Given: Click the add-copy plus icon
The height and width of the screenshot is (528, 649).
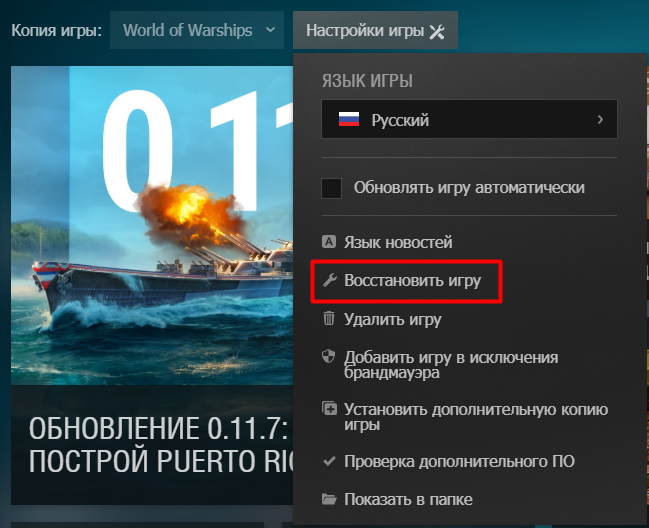Looking at the screenshot, I should pos(329,408).
